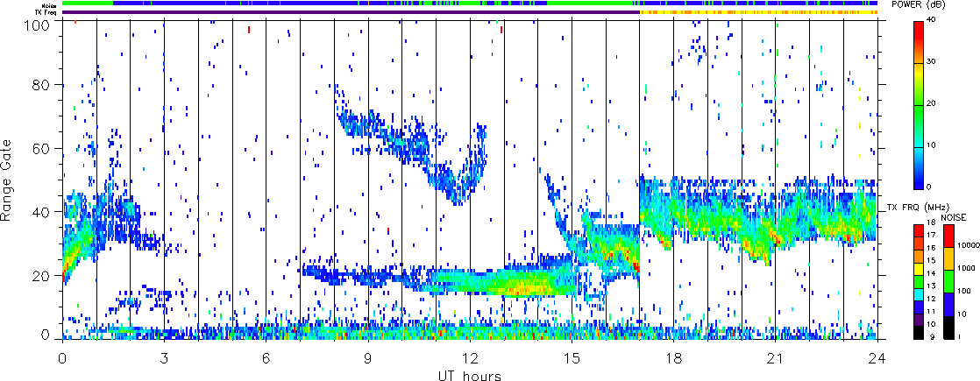Click the 12 label on TX FRQ scale
Viewport: 980px width, 381px height.
931,299
